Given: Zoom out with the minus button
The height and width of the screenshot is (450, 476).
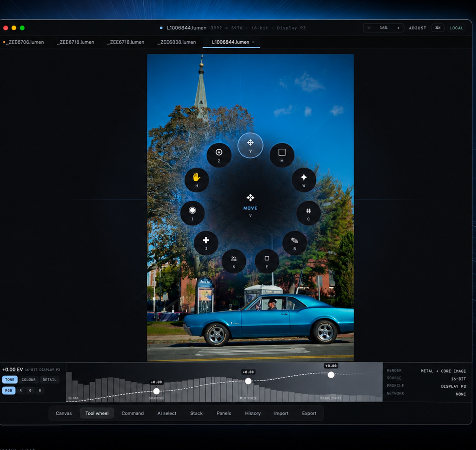Looking at the screenshot, I should click(369, 28).
